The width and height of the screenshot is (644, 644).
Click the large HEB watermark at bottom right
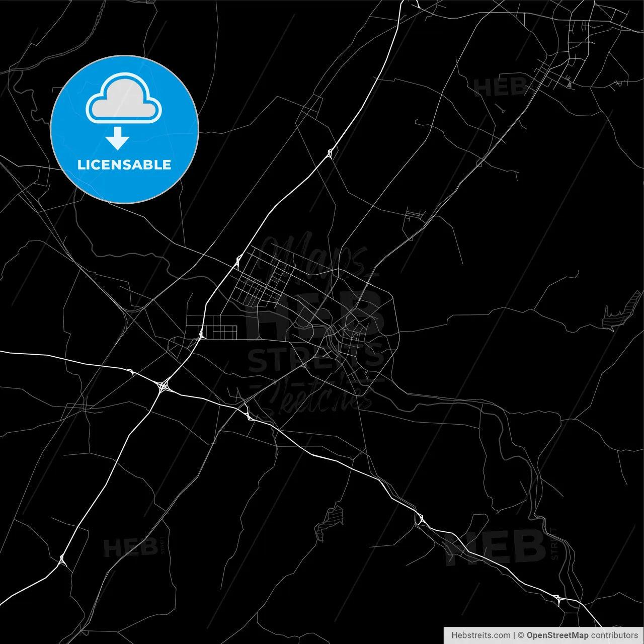pos(496,547)
